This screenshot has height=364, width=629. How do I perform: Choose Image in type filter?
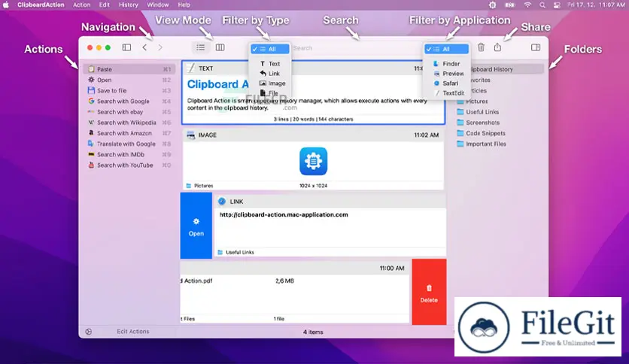pos(270,83)
